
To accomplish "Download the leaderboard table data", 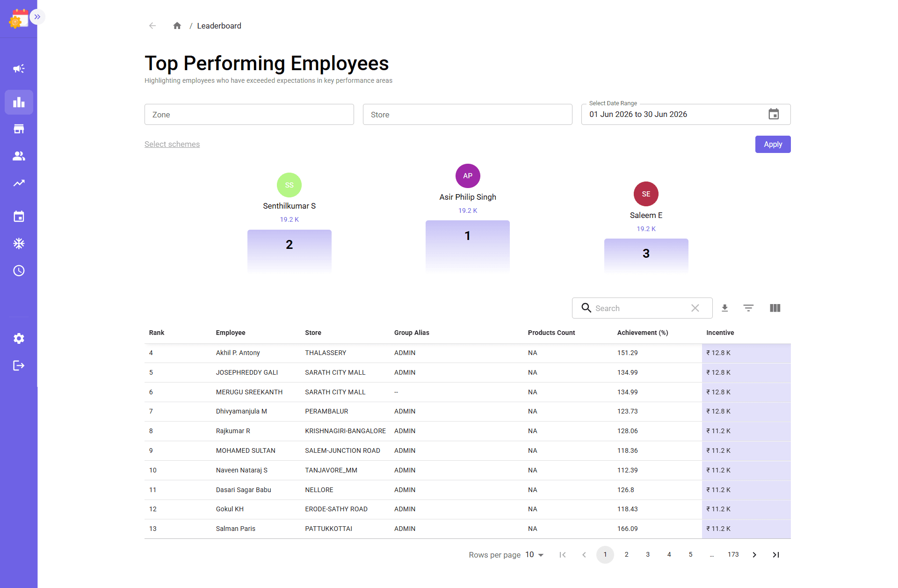I will coord(725,308).
